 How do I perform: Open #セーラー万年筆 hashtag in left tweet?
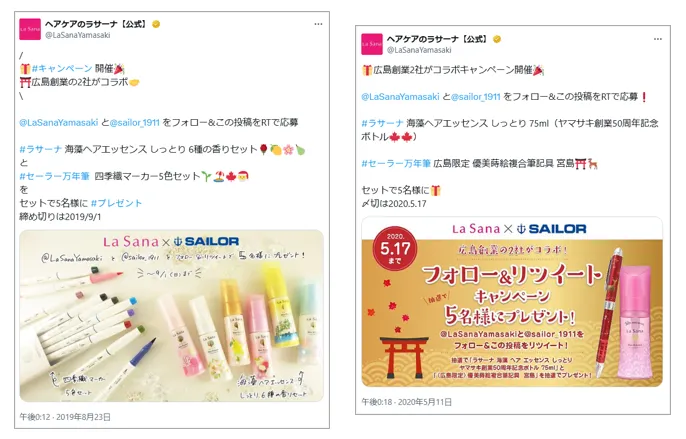[54, 176]
